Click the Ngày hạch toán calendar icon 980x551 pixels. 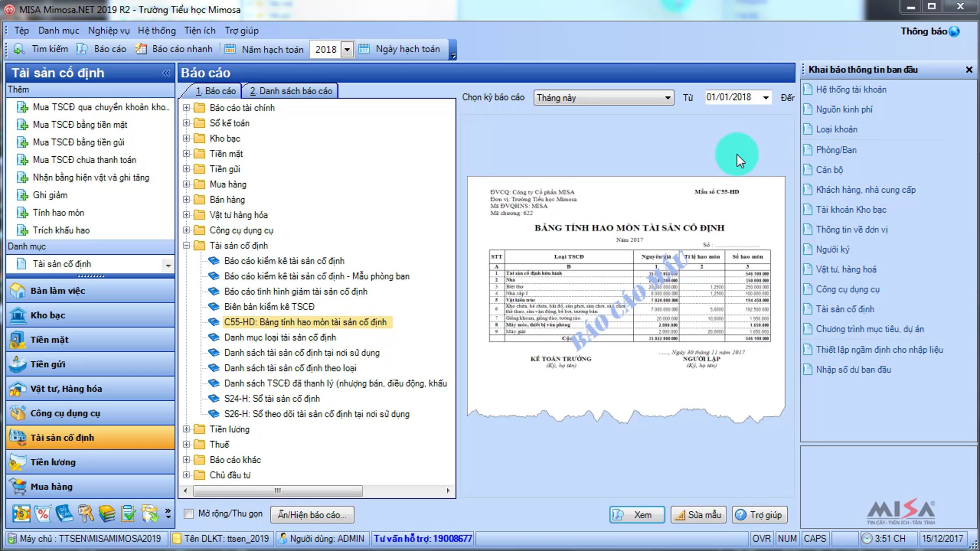(x=364, y=49)
